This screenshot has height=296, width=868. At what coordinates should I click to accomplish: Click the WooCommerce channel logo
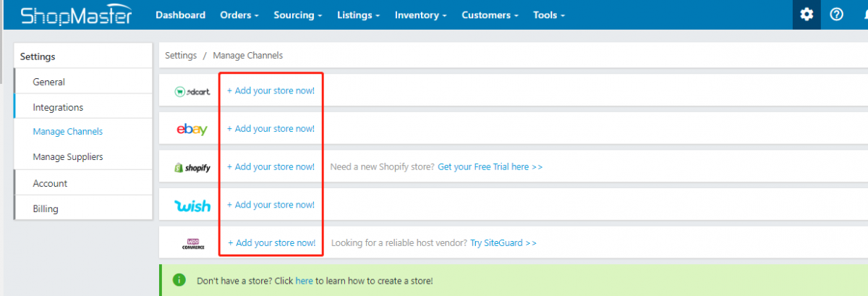click(193, 244)
